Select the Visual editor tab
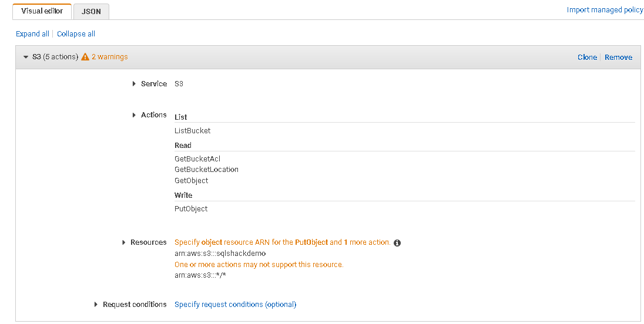Screen dimensions: 644x324 point(42,11)
